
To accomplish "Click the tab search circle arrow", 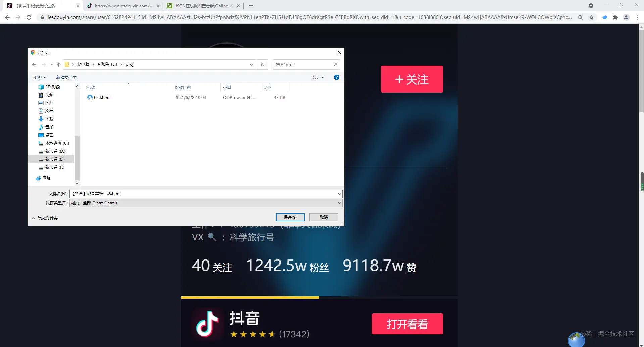I will click(591, 6).
